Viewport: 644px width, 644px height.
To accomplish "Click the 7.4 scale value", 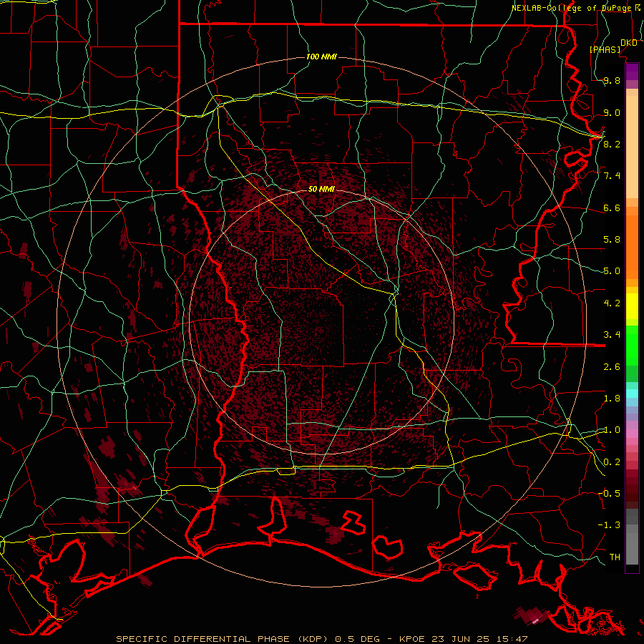I will tap(612, 176).
